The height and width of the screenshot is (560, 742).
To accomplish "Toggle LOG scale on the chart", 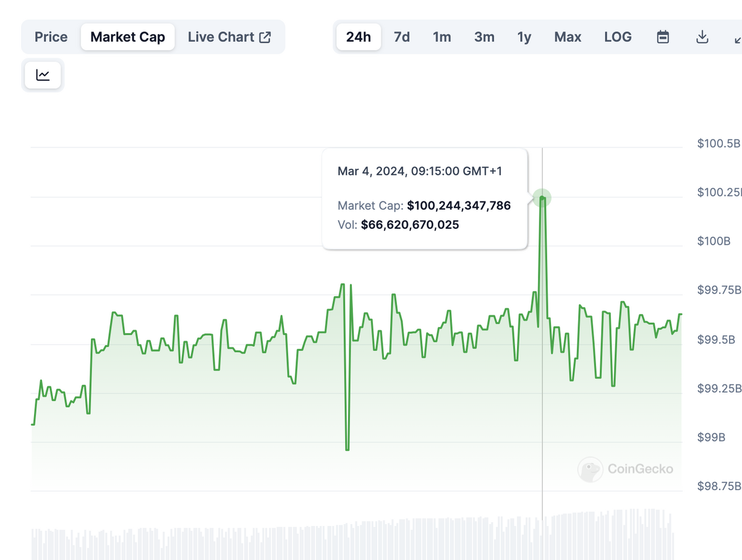I will tap(618, 37).
